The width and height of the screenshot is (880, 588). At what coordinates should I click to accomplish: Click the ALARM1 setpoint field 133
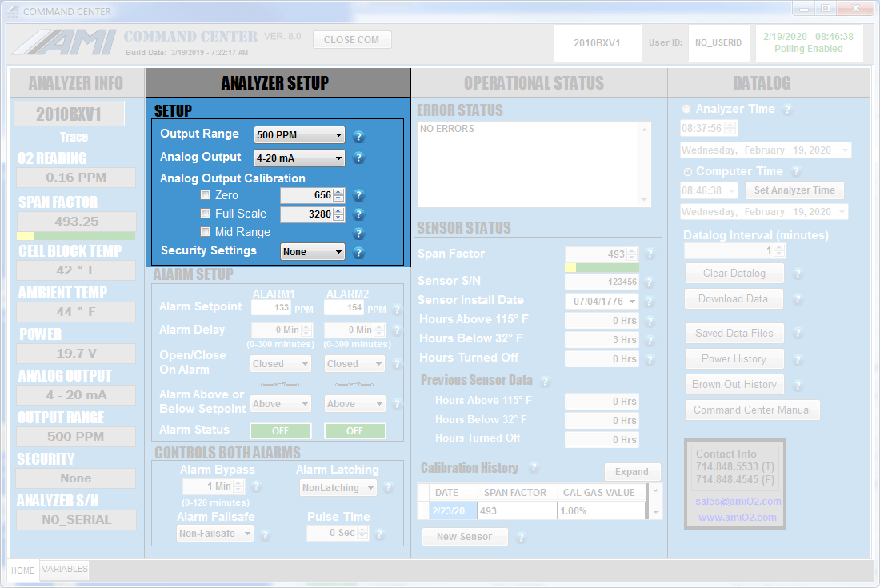pyautogui.click(x=271, y=307)
